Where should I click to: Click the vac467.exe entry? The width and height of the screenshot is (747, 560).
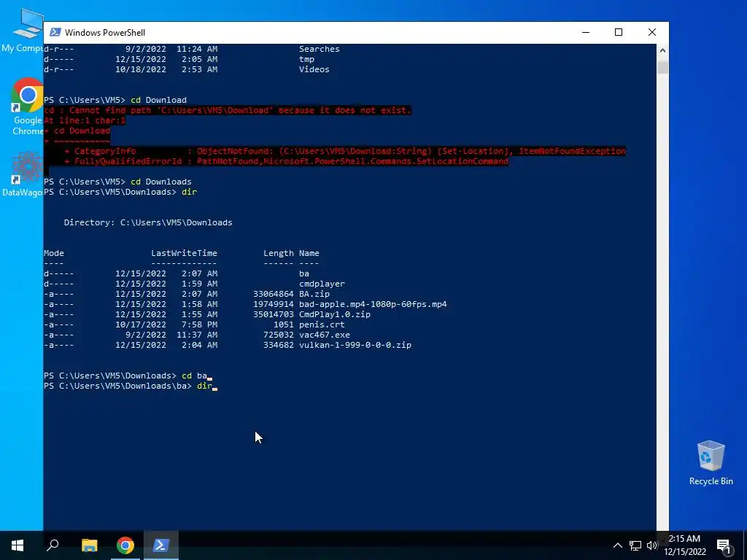(325, 335)
